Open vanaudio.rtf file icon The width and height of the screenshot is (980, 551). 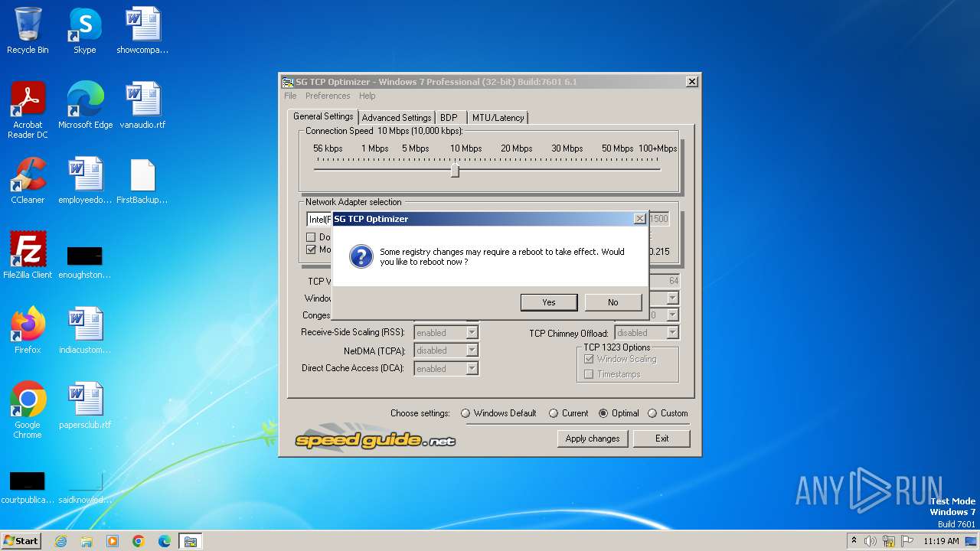(x=142, y=106)
